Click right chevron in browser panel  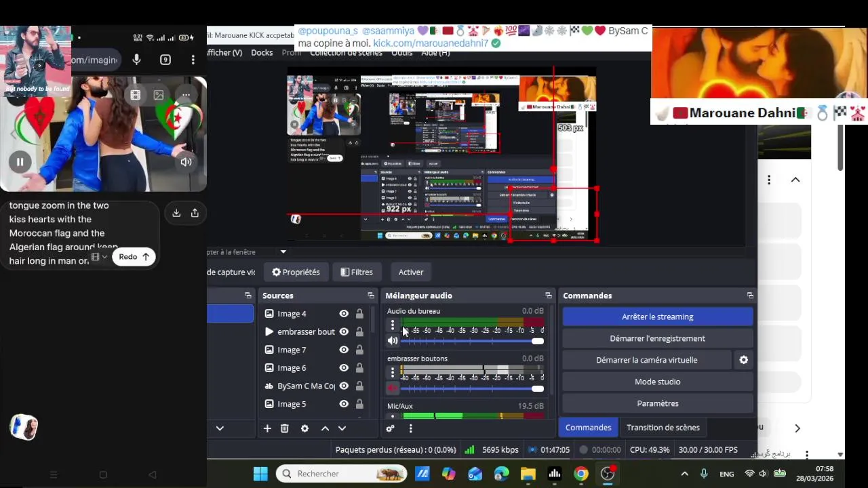tap(797, 428)
